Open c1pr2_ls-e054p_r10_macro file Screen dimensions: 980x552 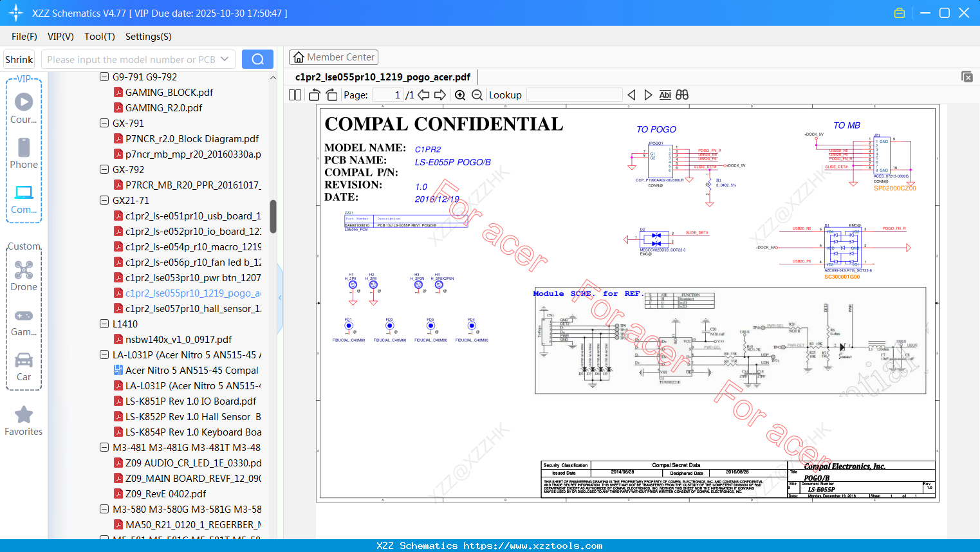[193, 246]
